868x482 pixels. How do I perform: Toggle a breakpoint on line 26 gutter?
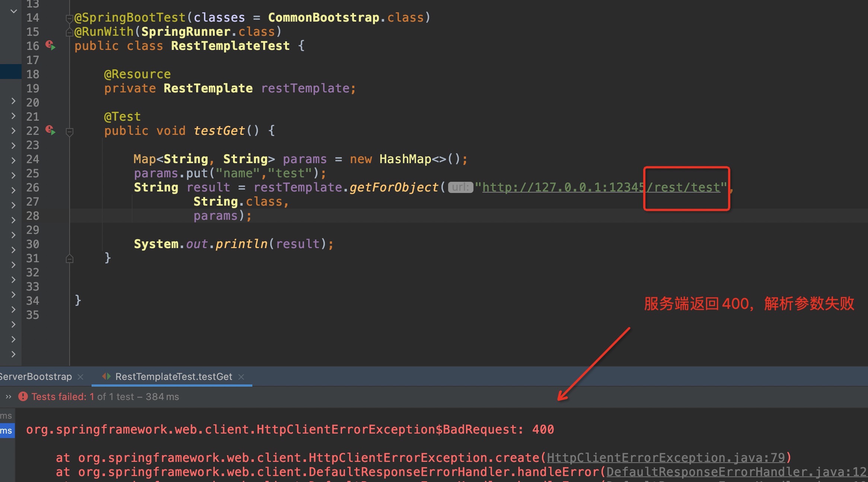pos(51,187)
